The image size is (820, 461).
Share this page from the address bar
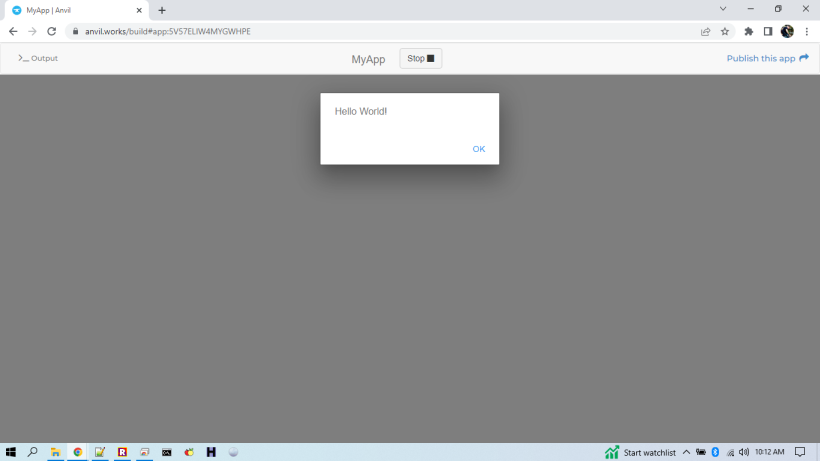(706, 31)
